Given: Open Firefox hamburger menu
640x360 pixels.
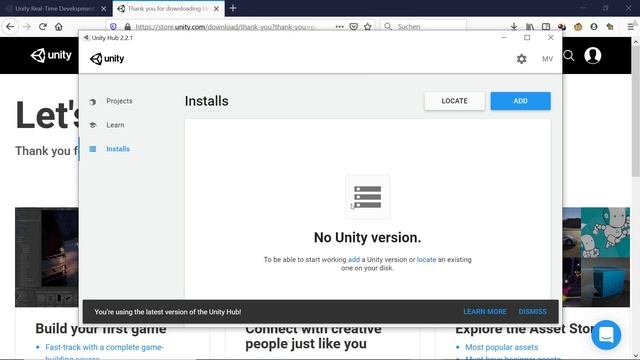Looking at the screenshot, I should point(630,27).
